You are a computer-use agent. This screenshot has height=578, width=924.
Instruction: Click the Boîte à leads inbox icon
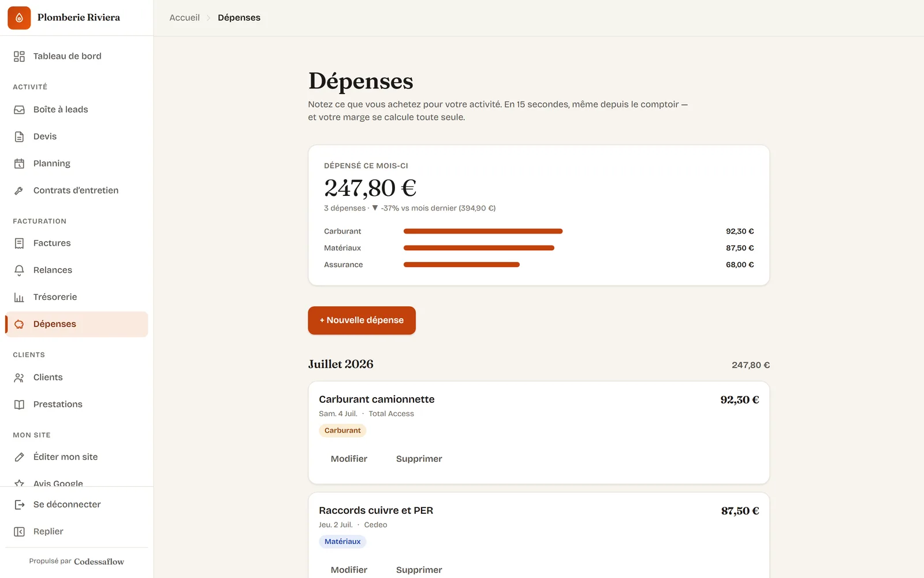pos(19,110)
